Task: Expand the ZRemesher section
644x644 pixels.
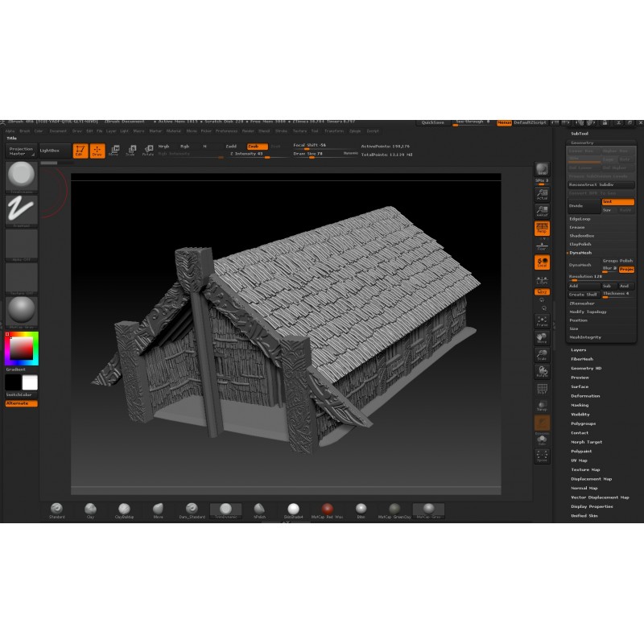Action: click(582, 303)
